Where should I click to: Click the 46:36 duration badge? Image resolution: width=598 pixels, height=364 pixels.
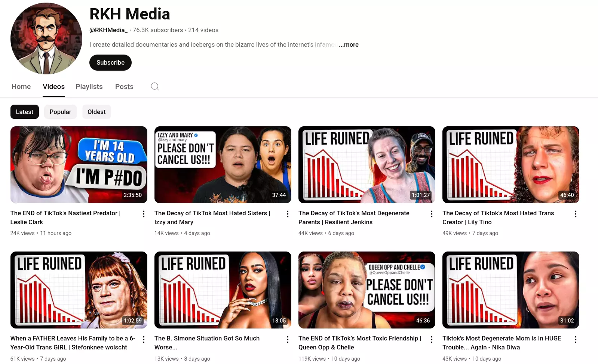(x=423, y=321)
